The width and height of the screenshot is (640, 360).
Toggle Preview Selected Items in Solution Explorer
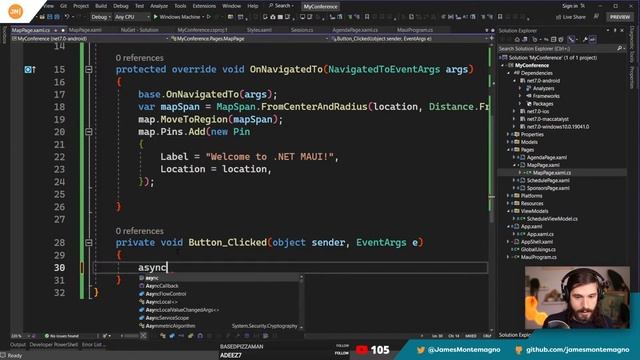pos(592,40)
